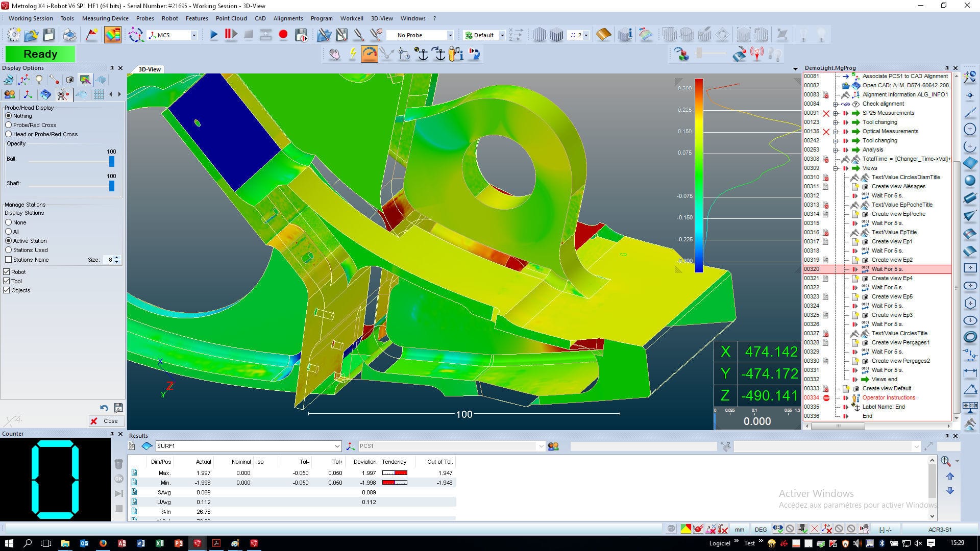Select the Operator Instructions program line
Viewport: 980px width, 551px height.
coord(889,397)
